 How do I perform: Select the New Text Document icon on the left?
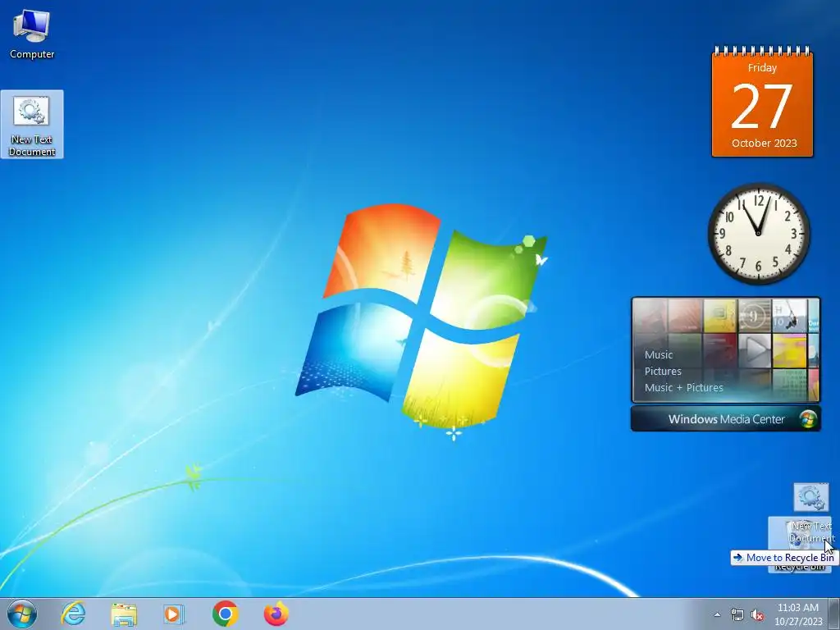[32, 125]
